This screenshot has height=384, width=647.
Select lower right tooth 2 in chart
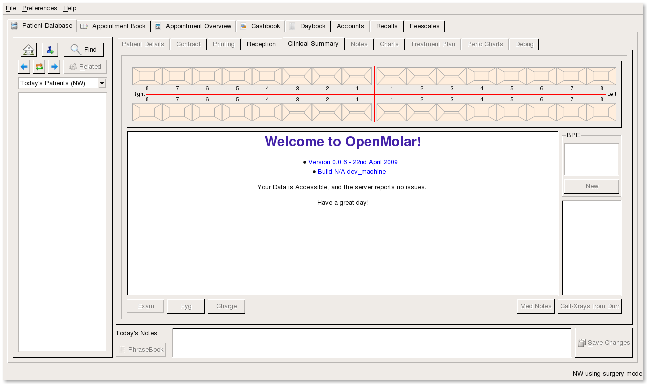(327, 112)
